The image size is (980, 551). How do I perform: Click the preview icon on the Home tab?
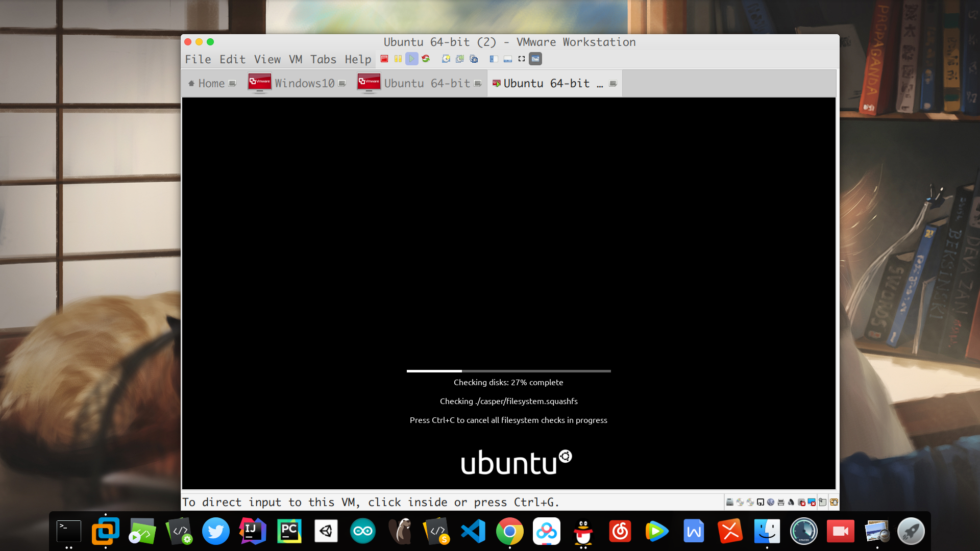point(232,82)
